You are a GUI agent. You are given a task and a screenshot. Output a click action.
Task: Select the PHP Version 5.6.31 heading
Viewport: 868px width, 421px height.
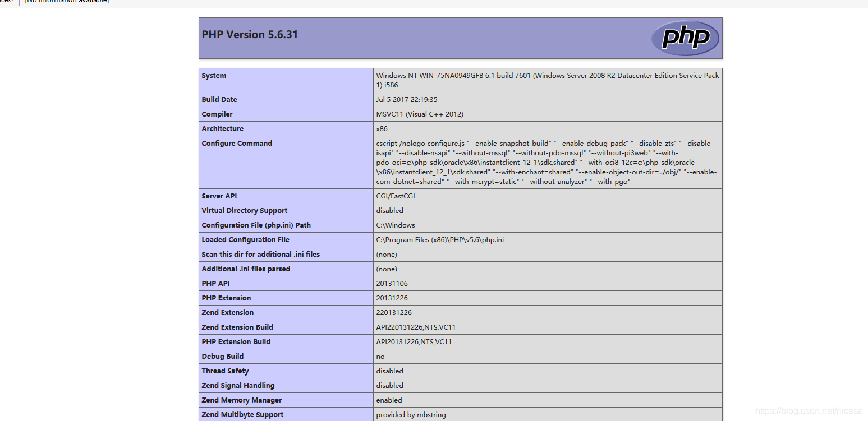tap(250, 35)
